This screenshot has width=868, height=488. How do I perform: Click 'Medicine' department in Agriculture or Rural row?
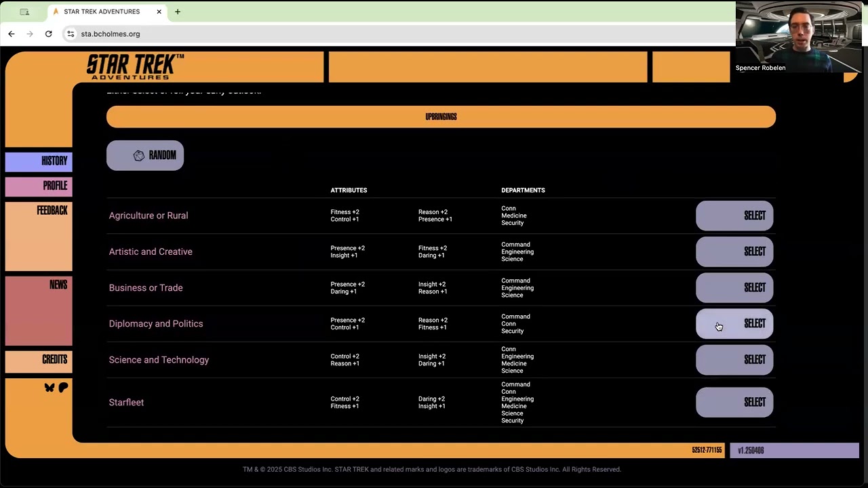pos(514,216)
